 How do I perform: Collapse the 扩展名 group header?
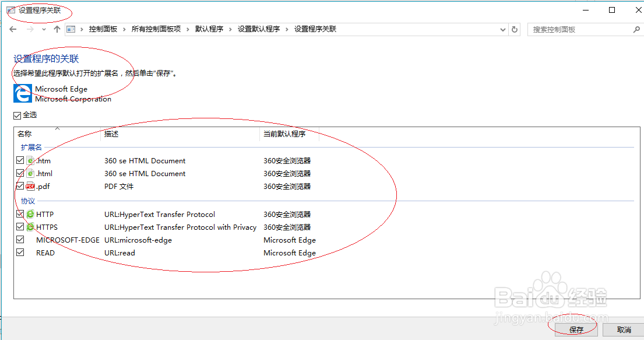click(31, 147)
